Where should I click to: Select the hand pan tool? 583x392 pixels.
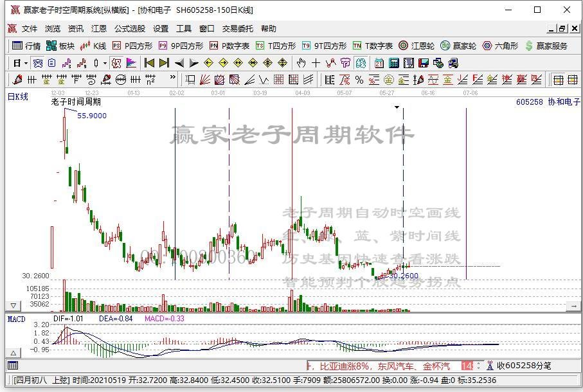tap(301, 63)
